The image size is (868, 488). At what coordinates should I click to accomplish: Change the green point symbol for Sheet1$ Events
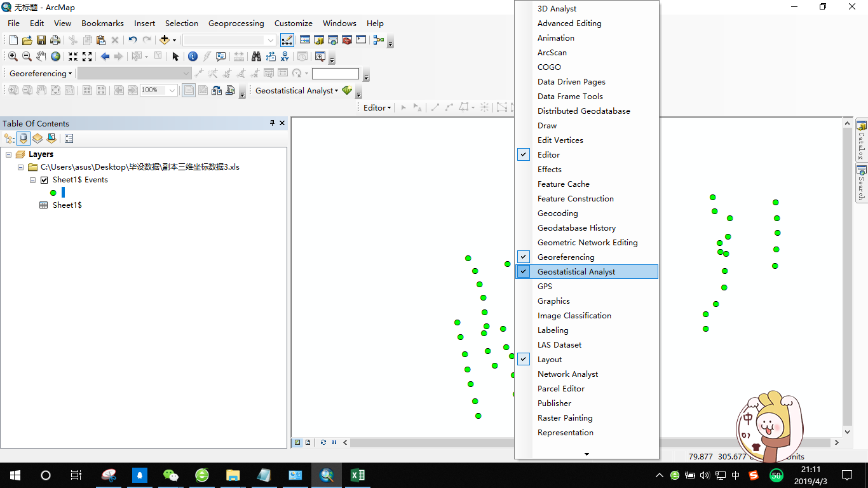(53, 193)
